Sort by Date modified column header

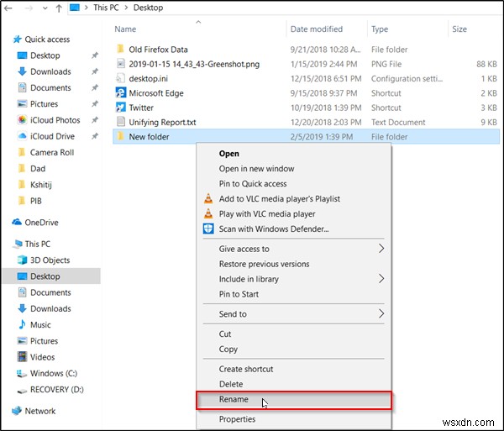pyautogui.click(x=317, y=29)
